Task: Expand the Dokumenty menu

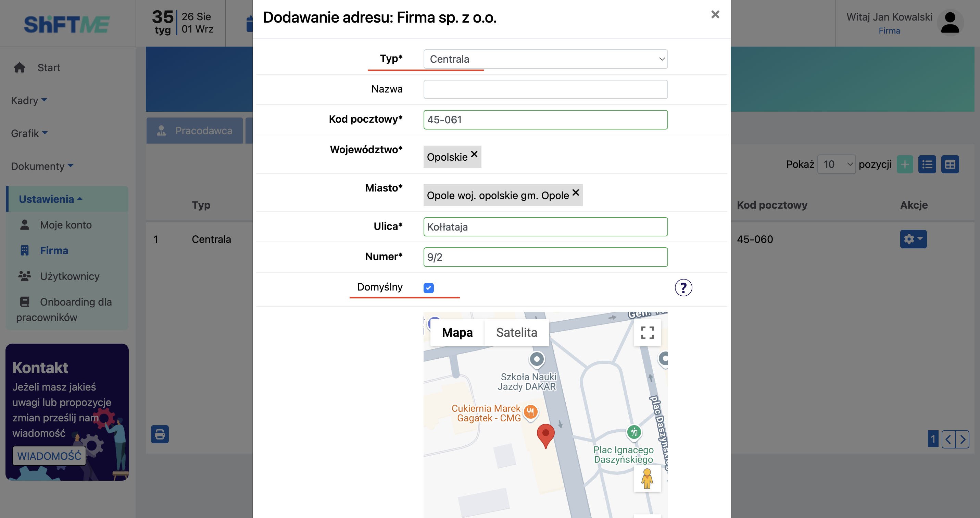Action: coord(42,166)
